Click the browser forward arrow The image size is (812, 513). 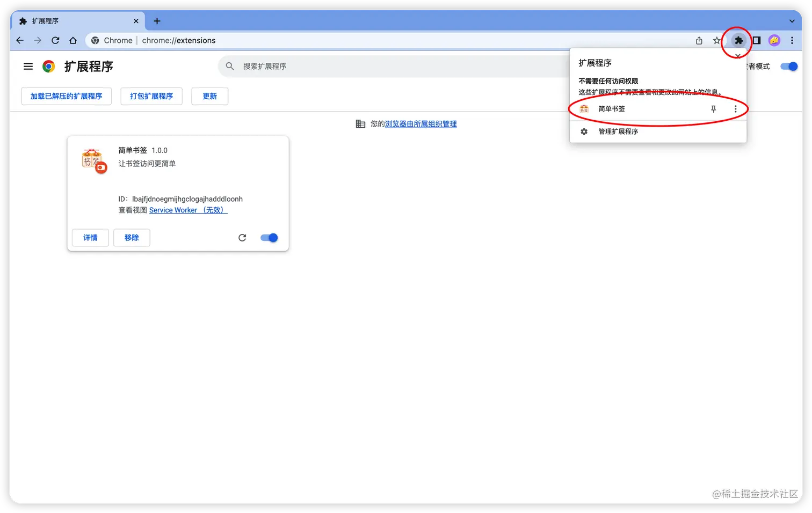tap(38, 40)
